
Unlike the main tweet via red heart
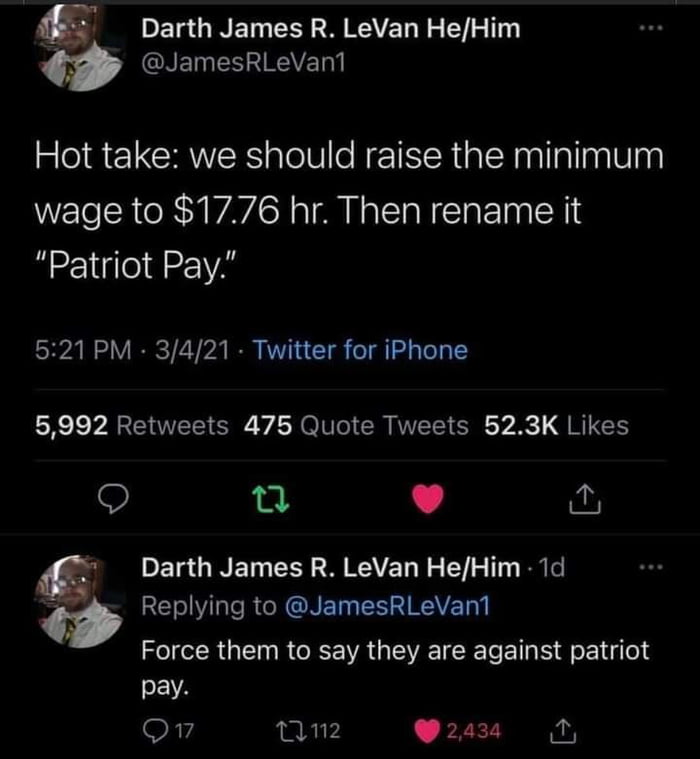428,499
